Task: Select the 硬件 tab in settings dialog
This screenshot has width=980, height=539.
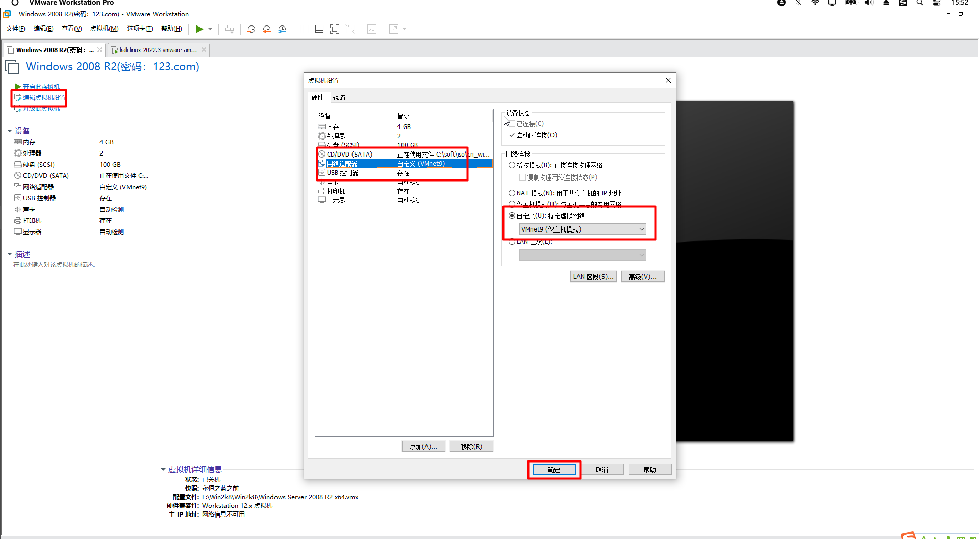Action: [x=317, y=97]
